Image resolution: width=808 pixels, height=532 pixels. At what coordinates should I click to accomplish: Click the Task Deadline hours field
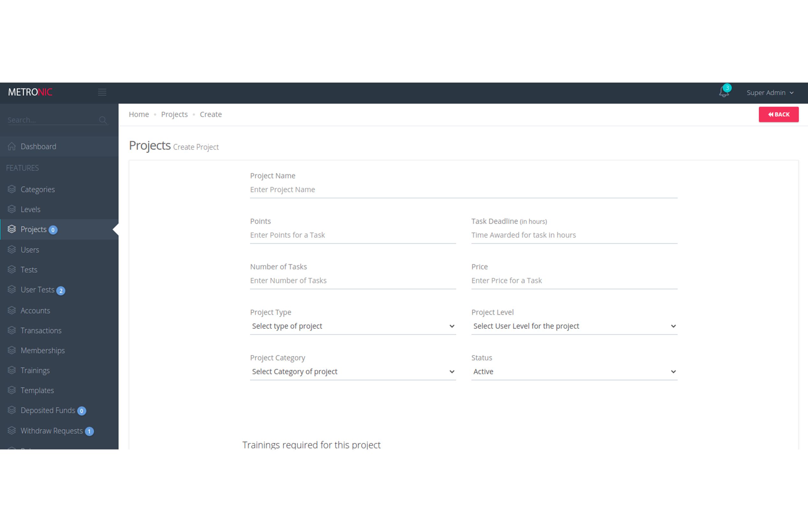tap(574, 235)
